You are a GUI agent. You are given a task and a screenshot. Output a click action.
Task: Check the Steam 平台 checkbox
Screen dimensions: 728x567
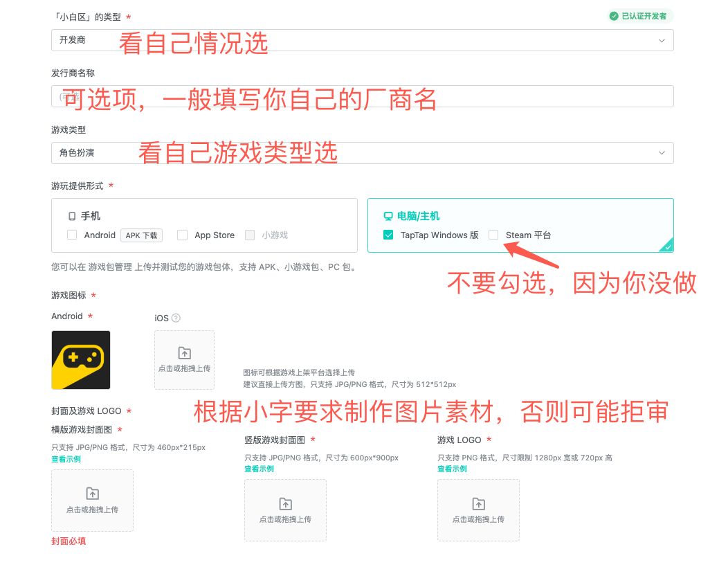point(493,235)
